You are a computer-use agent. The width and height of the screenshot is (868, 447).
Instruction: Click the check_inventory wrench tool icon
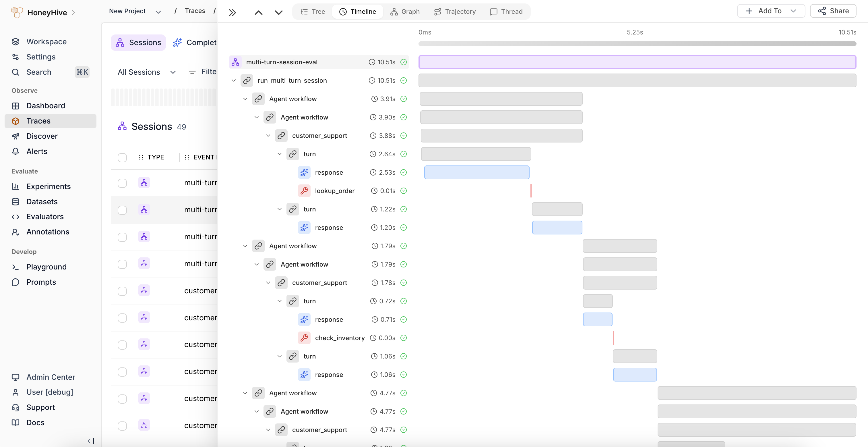point(304,338)
